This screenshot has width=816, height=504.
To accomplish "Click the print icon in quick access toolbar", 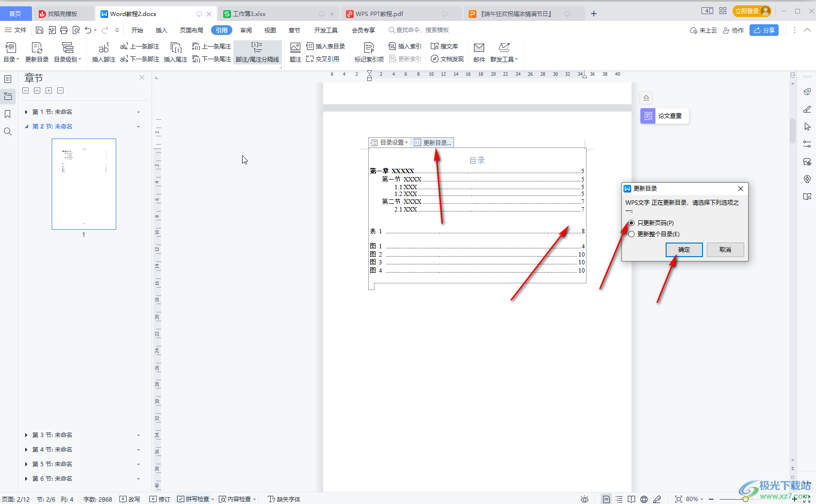I will pyautogui.click(x=64, y=30).
